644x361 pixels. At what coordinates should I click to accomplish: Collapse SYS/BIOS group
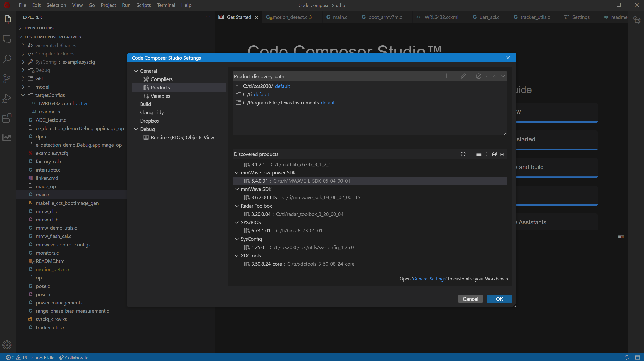(x=237, y=222)
